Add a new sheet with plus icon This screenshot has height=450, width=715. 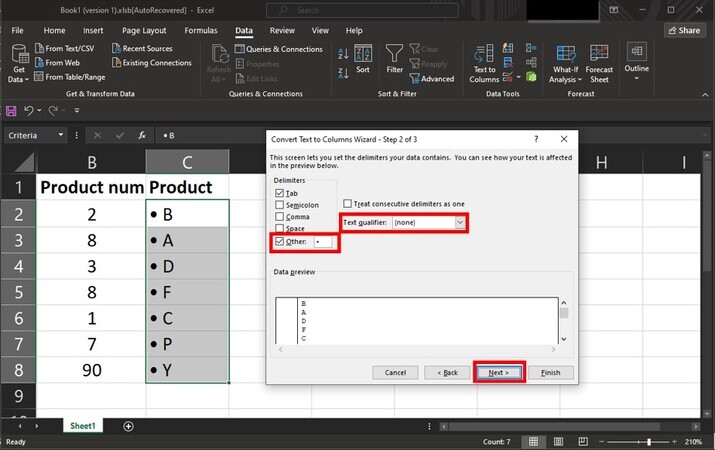128,426
